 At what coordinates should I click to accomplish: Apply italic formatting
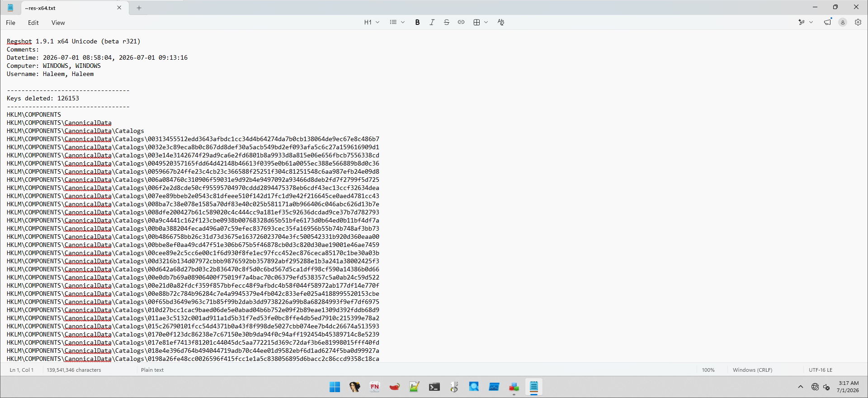point(432,22)
